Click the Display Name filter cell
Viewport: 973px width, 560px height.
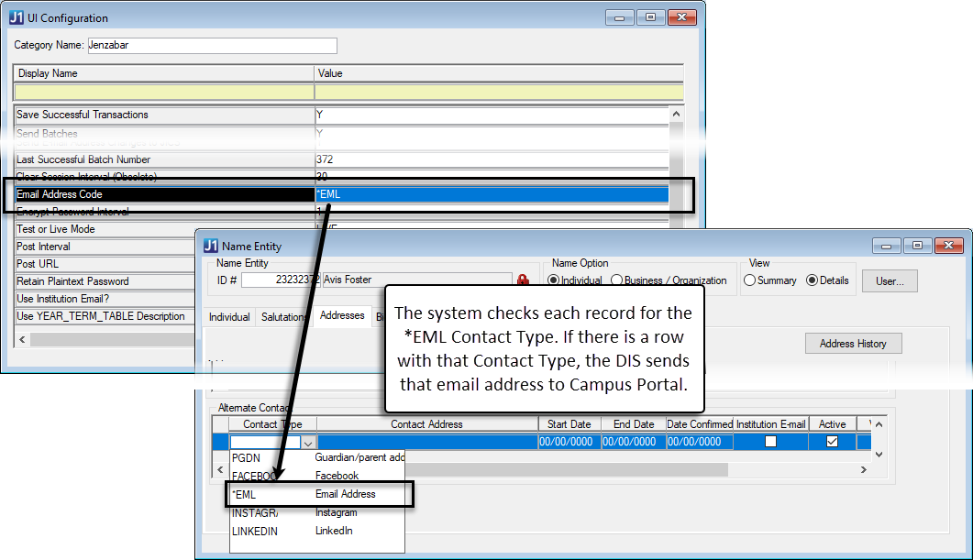click(164, 92)
